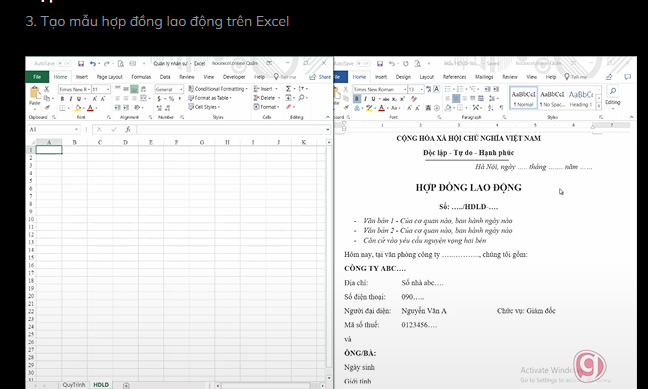Select No Spacing style in Word
This screenshot has height=389, width=648.
click(552, 98)
